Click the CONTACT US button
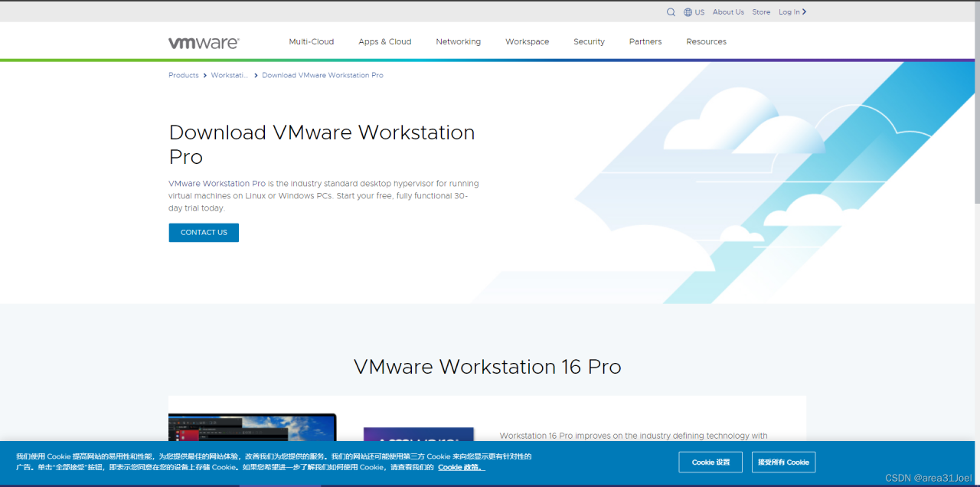The image size is (980, 487). [204, 233]
